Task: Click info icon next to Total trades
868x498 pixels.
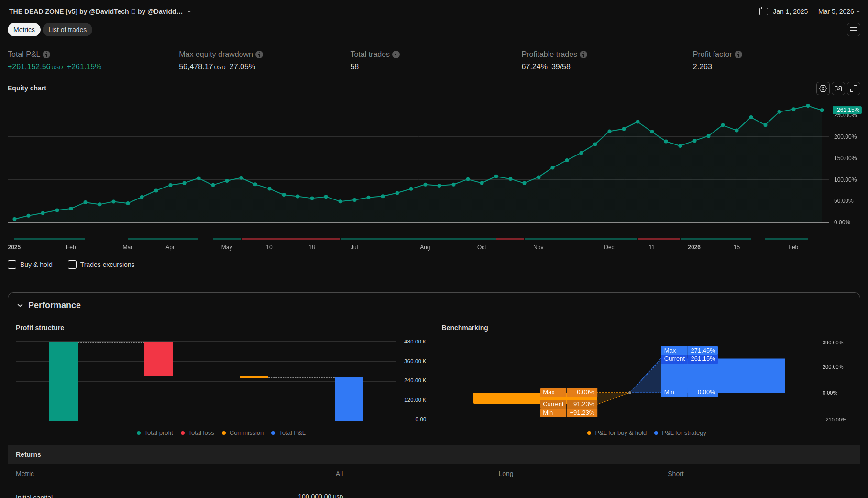Action: point(396,55)
